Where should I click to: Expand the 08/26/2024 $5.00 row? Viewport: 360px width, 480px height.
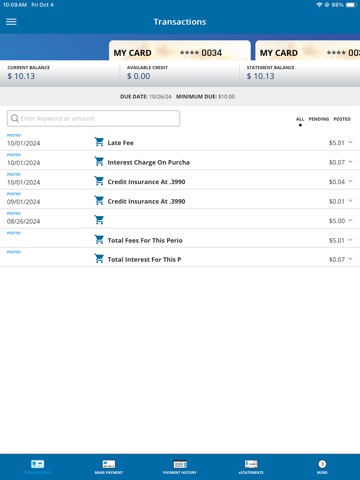pos(350,220)
